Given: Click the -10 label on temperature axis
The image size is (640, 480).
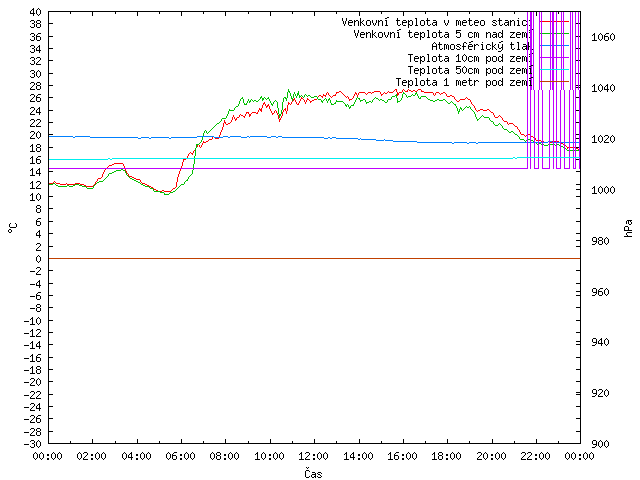Looking at the screenshot, I should click(33, 321).
